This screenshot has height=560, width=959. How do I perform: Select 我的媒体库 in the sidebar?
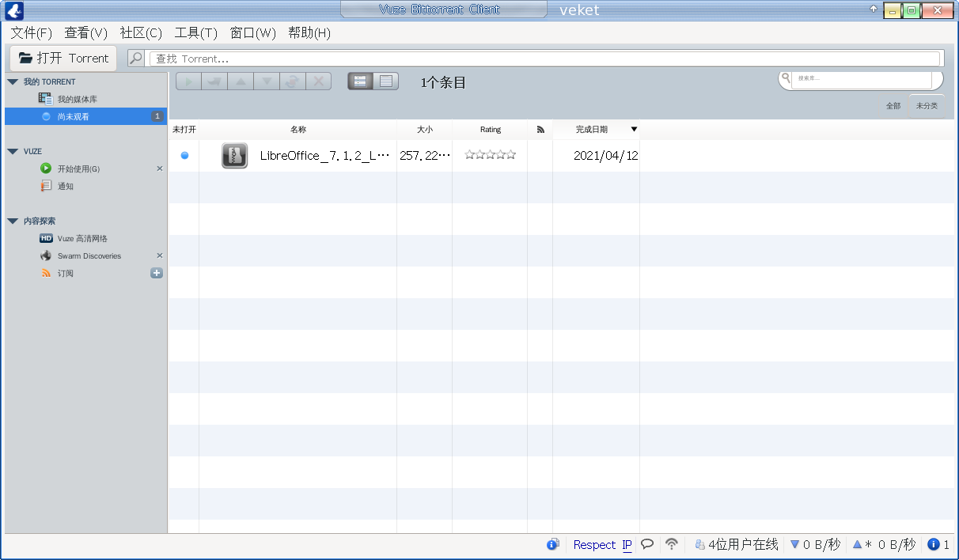pyautogui.click(x=85, y=99)
